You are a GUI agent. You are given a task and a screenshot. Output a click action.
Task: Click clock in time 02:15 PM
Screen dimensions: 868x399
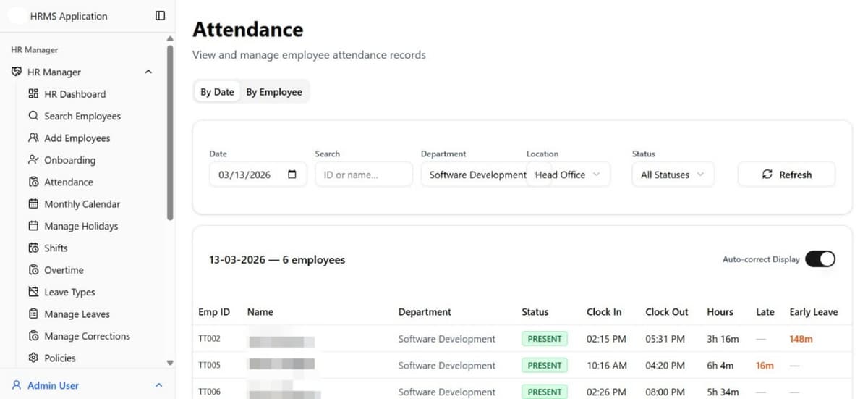click(x=606, y=339)
